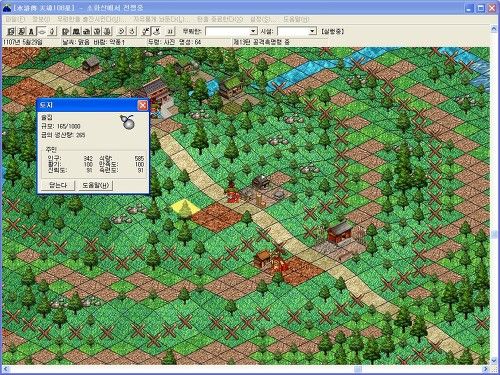Click the second icon in the leftmost toolbar group
The width and height of the screenshot is (500, 375).
[21, 31]
